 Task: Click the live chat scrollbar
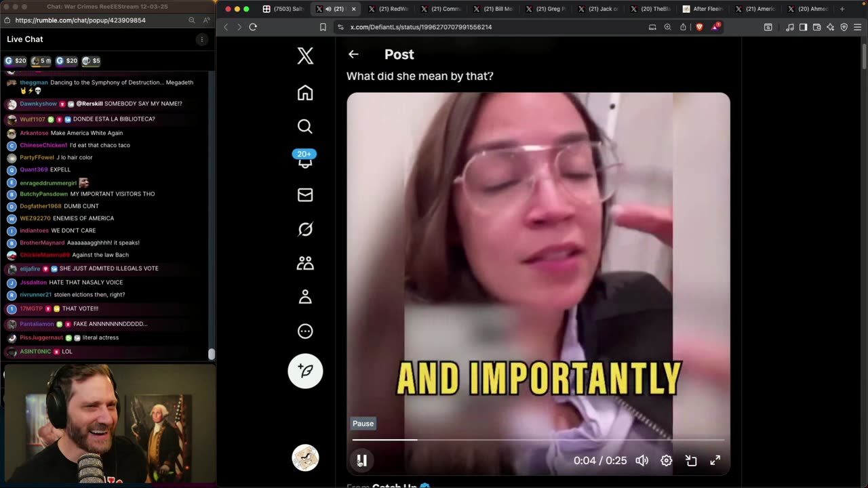pos(212,354)
